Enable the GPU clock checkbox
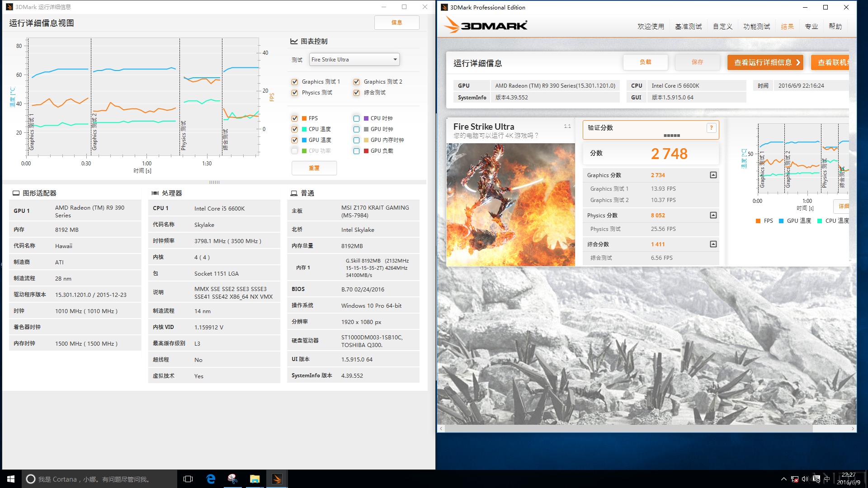Screen dimensions: 868x488 [357, 129]
